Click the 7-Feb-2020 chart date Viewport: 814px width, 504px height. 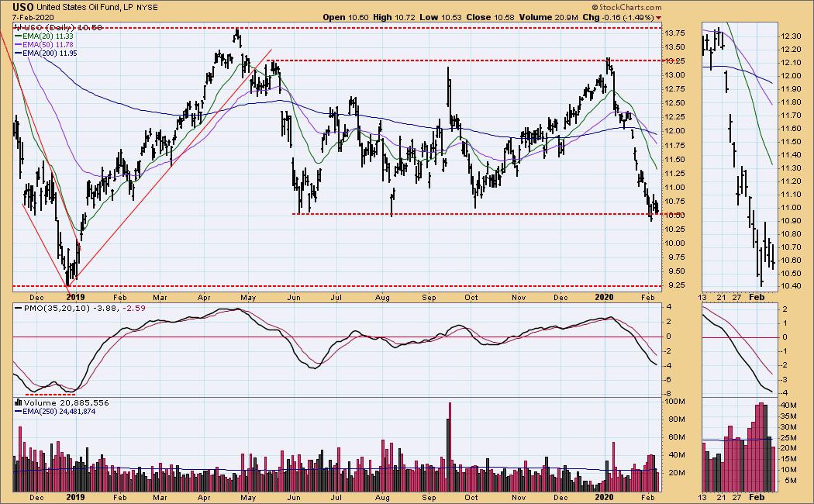tap(33, 17)
